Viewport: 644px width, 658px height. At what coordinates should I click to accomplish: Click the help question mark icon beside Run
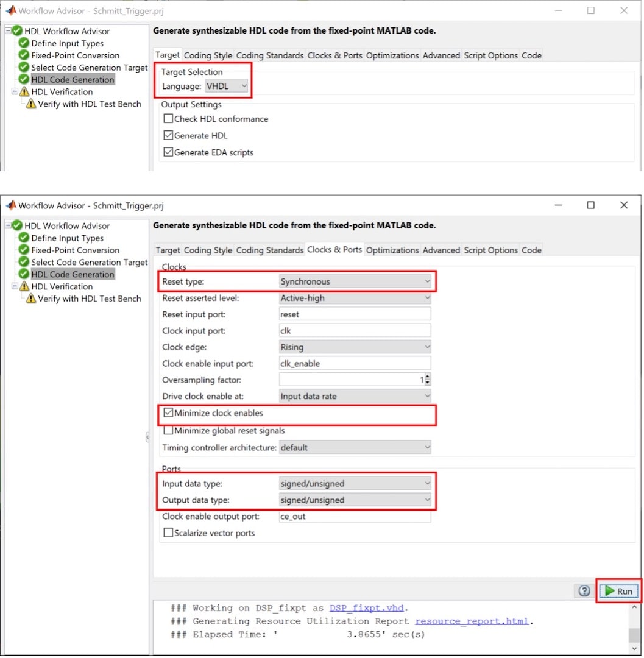coord(584,591)
